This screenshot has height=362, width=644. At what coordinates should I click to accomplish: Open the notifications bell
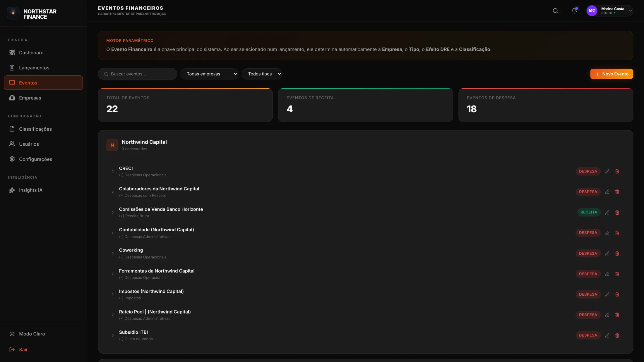(574, 11)
